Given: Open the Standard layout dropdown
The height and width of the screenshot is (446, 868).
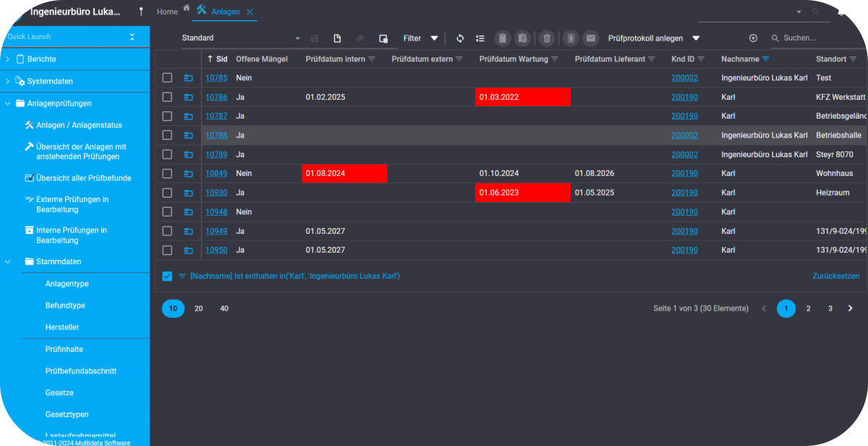Looking at the screenshot, I should click(x=240, y=38).
